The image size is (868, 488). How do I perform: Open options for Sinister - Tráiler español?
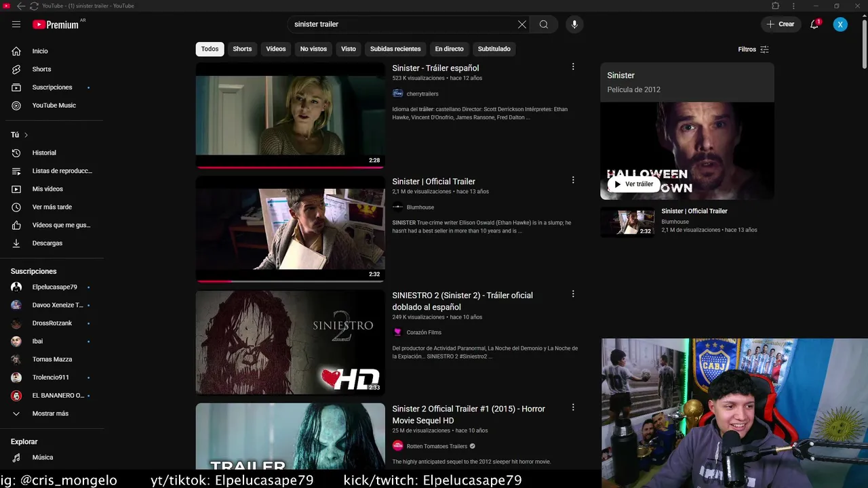point(573,66)
